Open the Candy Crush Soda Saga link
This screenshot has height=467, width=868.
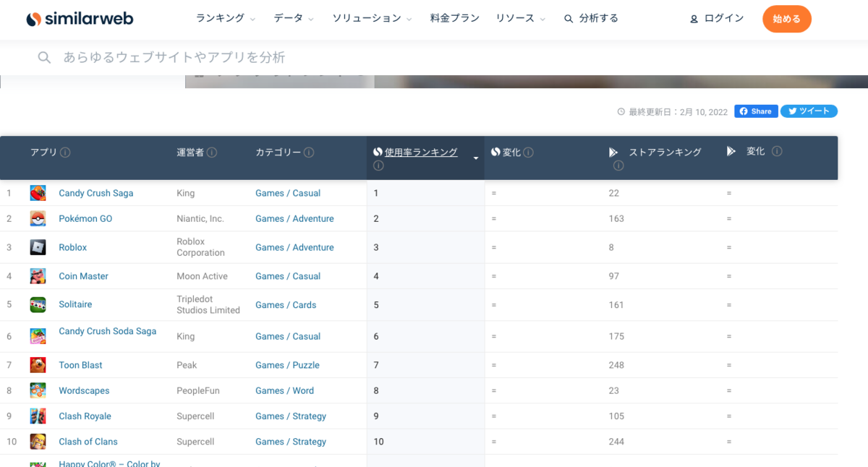107,331
